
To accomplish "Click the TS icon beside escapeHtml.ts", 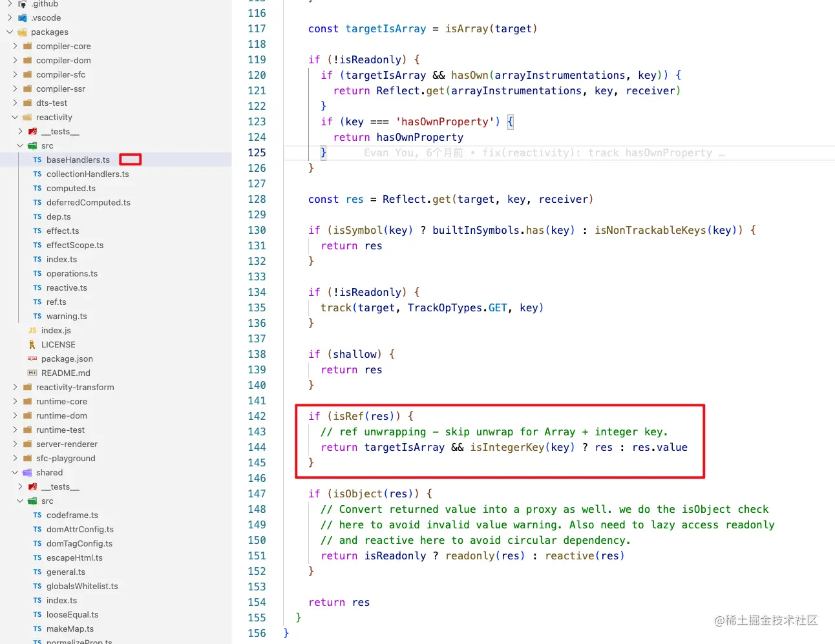I will (37, 558).
